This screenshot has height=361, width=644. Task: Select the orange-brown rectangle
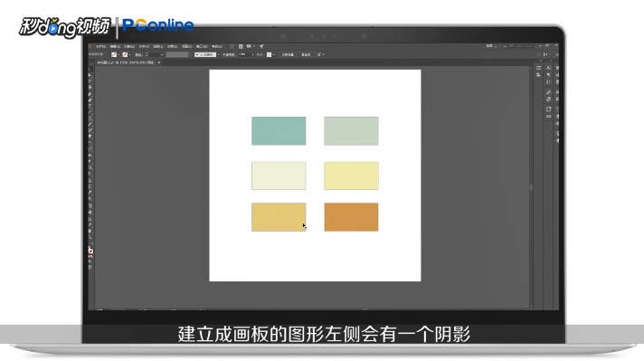(351, 217)
